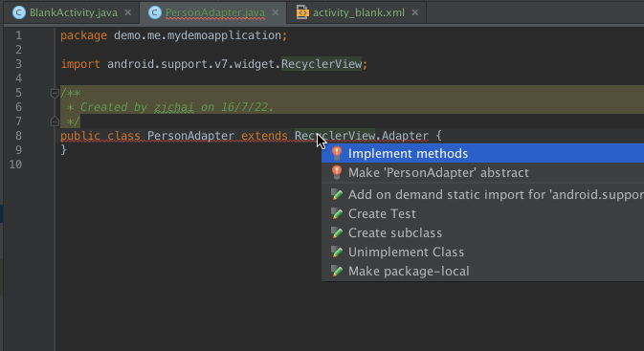The width and height of the screenshot is (644, 351).
Task: Click the class icon on BlankActivity.java tab
Action: (x=18, y=12)
